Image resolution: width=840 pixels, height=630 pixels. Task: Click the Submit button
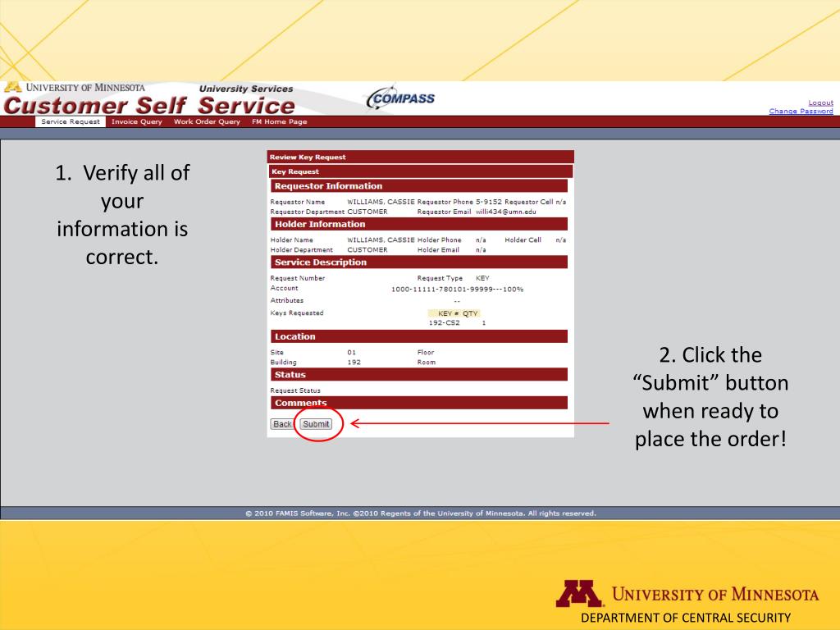click(x=316, y=424)
